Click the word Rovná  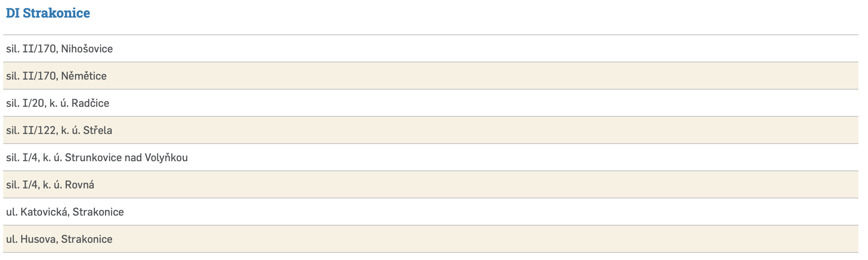tap(79, 185)
